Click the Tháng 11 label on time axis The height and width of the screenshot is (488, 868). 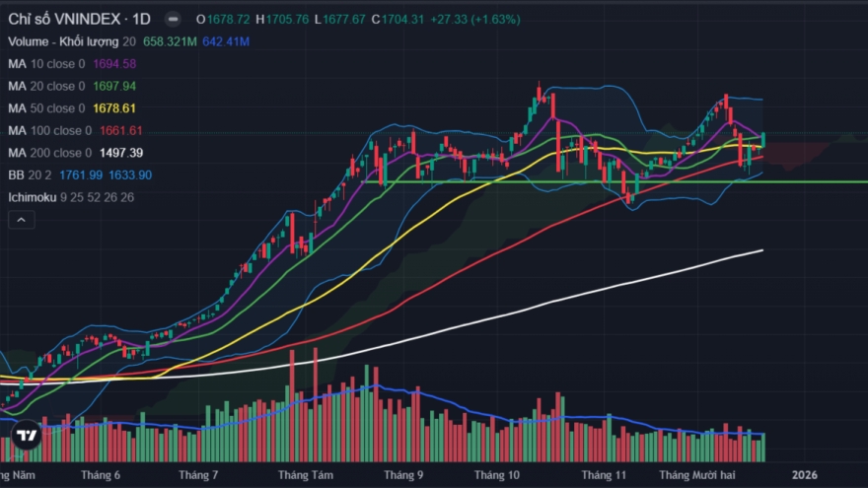click(604, 474)
